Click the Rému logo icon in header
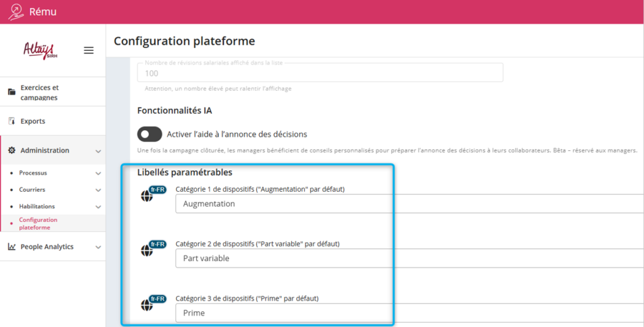Image resolution: width=644 pixels, height=327 pixels. click(x=16, y=11)
